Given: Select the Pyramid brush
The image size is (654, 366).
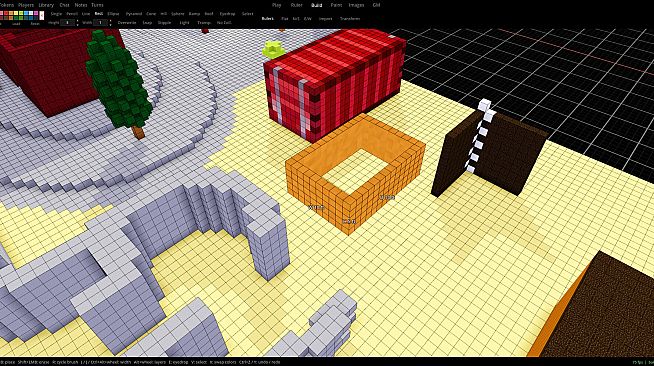Looking at the screenshot, I should 134,14.
